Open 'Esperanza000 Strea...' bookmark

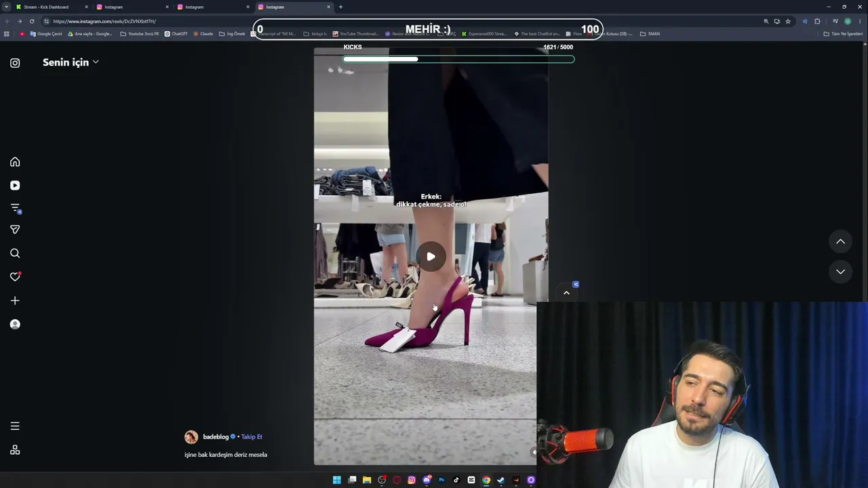click(x=484, y=34)
